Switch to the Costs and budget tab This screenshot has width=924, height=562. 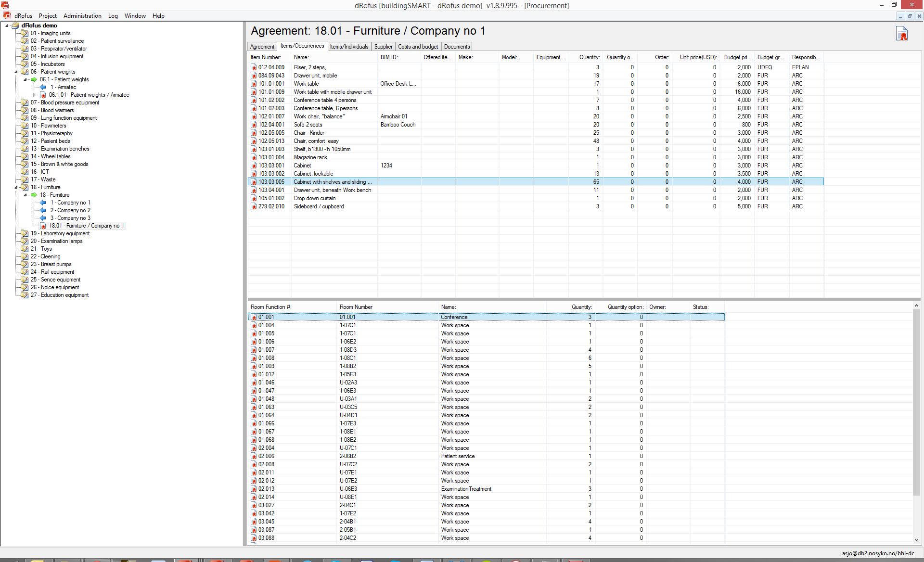pyautogui.click(x=418, y=47)
